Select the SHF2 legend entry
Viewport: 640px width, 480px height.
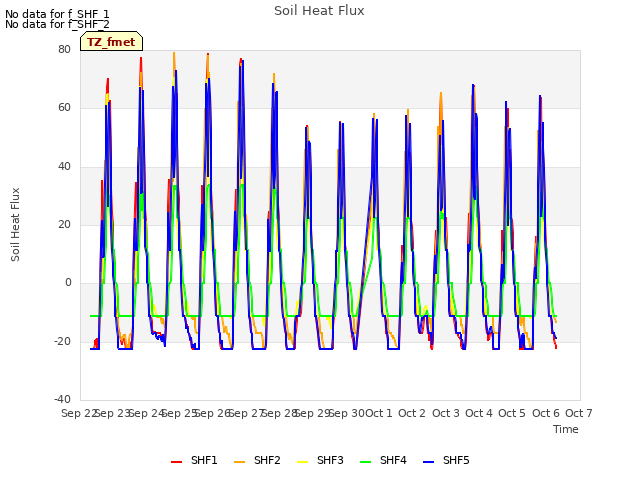tap(257, 460)
